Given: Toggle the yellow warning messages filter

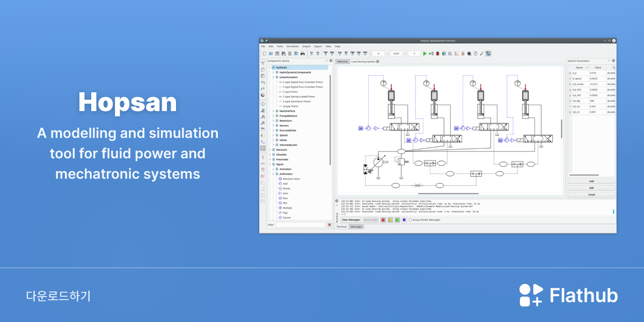Looking at the screenshot, I should pyautogui.click(x=390, y=219).
